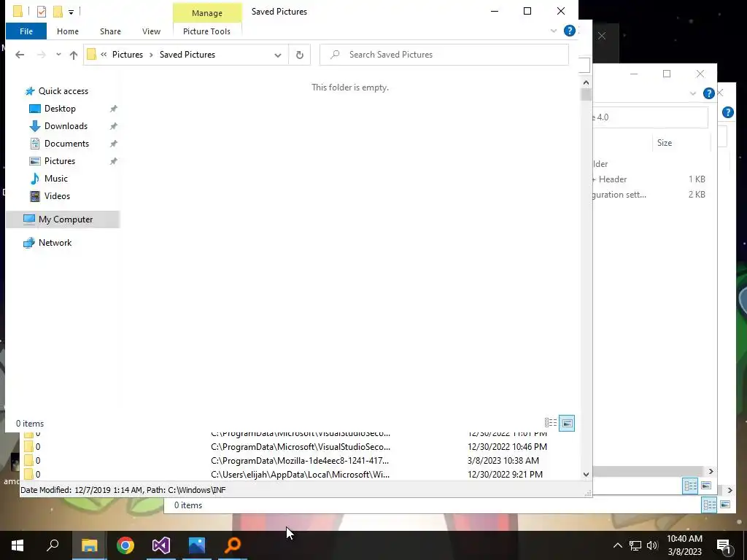Viewport: 747px width, 560px height.
Task: Click horizontal scrollbar right arrow in background window
Action: click(711, 472)
